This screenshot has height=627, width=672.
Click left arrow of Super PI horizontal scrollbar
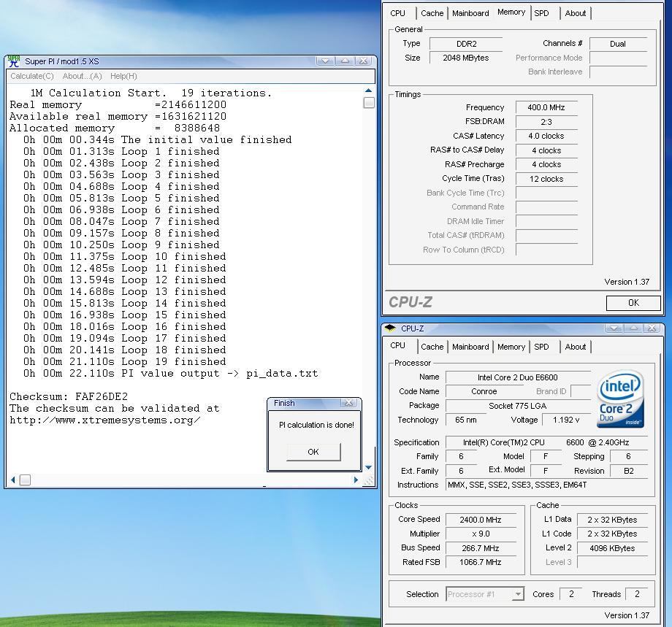13,480
